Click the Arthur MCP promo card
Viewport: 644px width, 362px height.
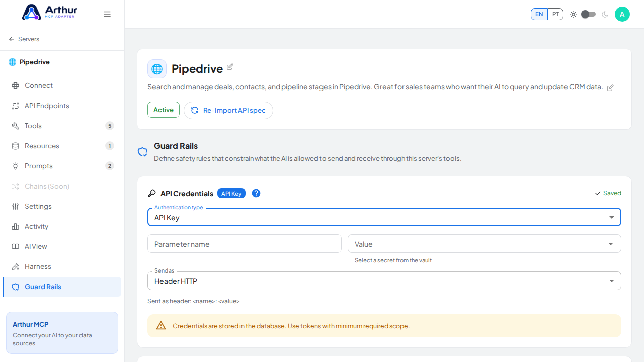pyautogui.click(x=62, y=333)
